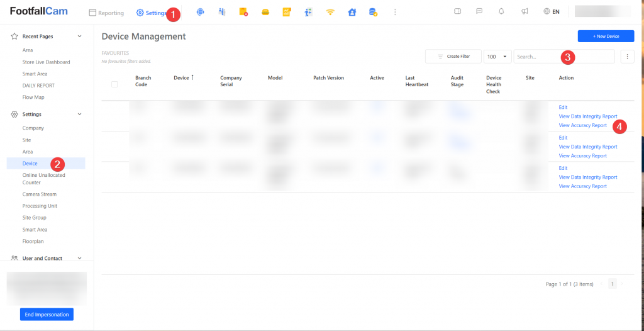
Task: Click the yellow chart analytics icon
Action: [287, 13]
